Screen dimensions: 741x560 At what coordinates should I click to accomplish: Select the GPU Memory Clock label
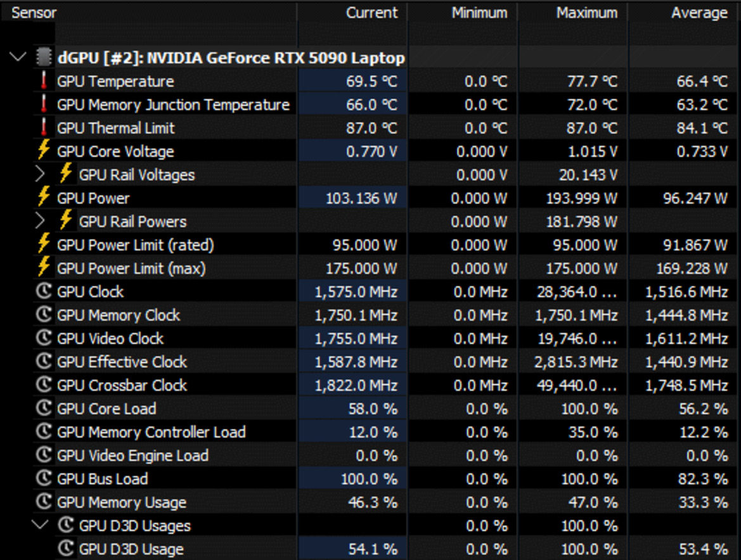[119, 315]
